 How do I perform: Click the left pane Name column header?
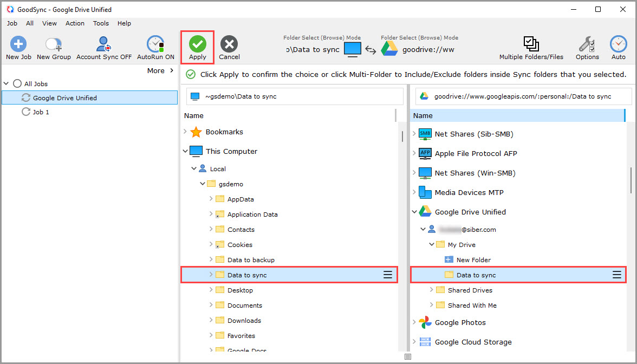pyautogui.click(x=289, y=115)
